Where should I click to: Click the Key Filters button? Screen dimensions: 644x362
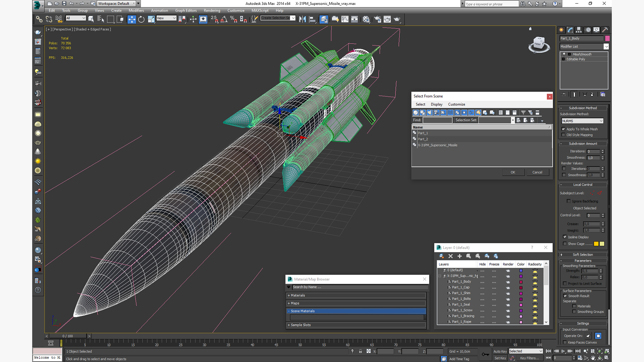click(530, 358)
